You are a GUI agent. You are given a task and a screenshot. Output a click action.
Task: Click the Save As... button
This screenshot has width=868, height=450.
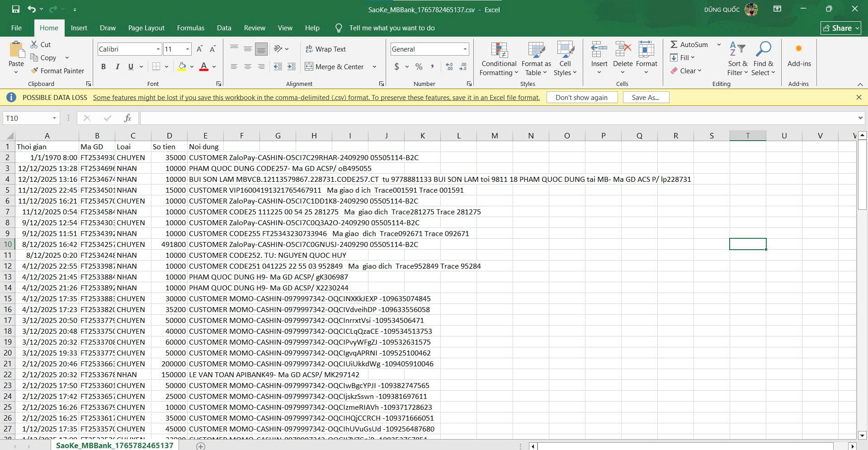click(x=646, y=97)
